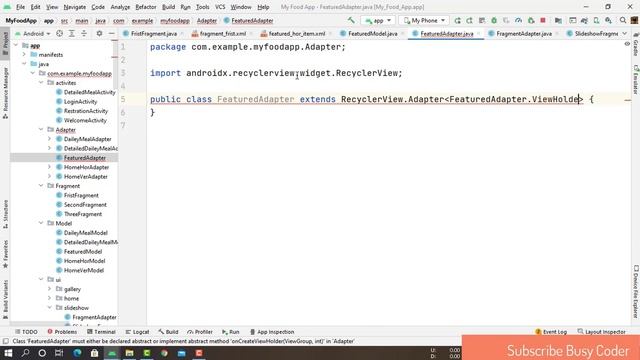Screen dimensions: 640x360
Task: Select SecondFragment in project tree
Action: (85, 204)
